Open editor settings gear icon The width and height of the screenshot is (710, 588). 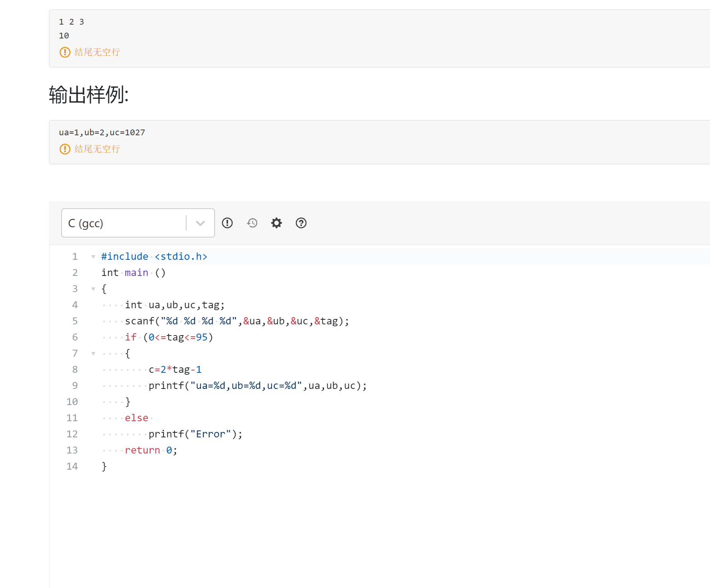coord(277,223)
